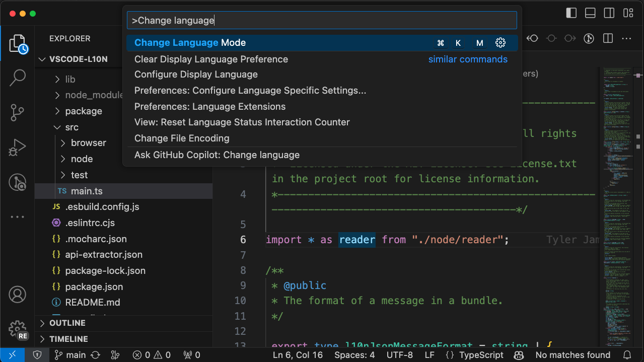Click the workspace trust shield icon
644x362 pixels.
pyautogui.click(x=37, y=355)
